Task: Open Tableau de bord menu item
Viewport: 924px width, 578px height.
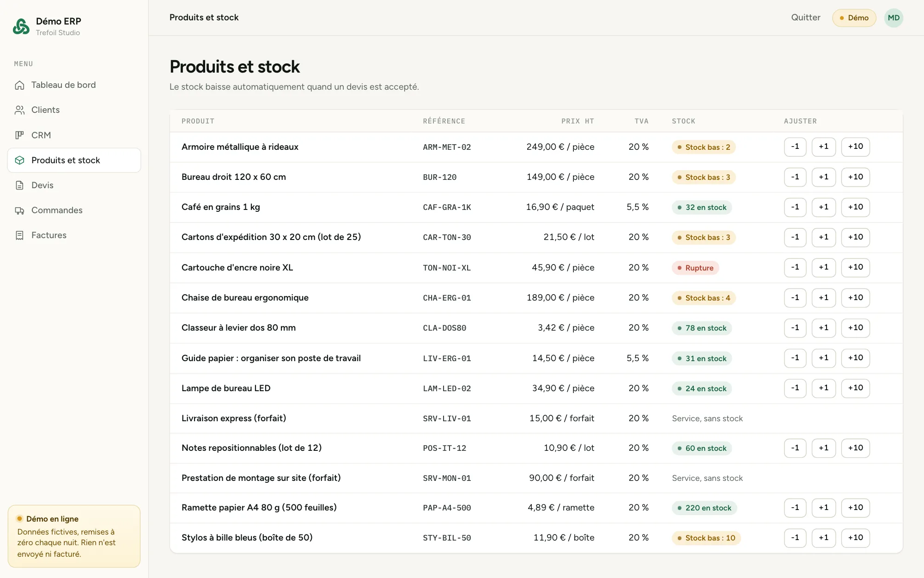Action: point(74,85)
